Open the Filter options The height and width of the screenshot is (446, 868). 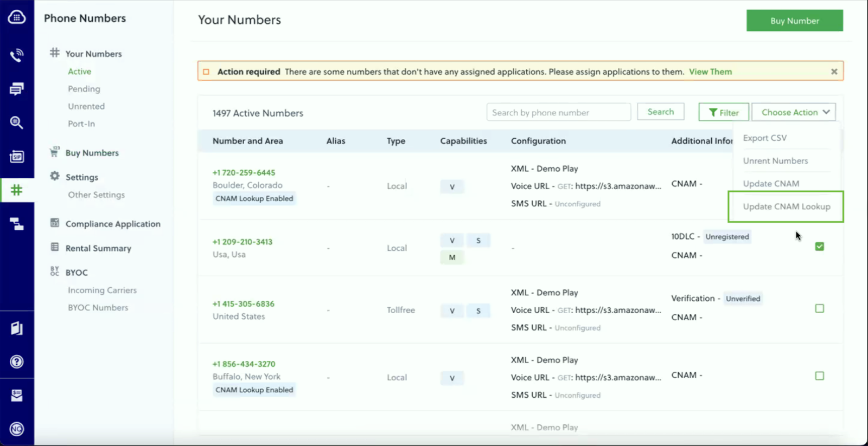coord(723,112)
